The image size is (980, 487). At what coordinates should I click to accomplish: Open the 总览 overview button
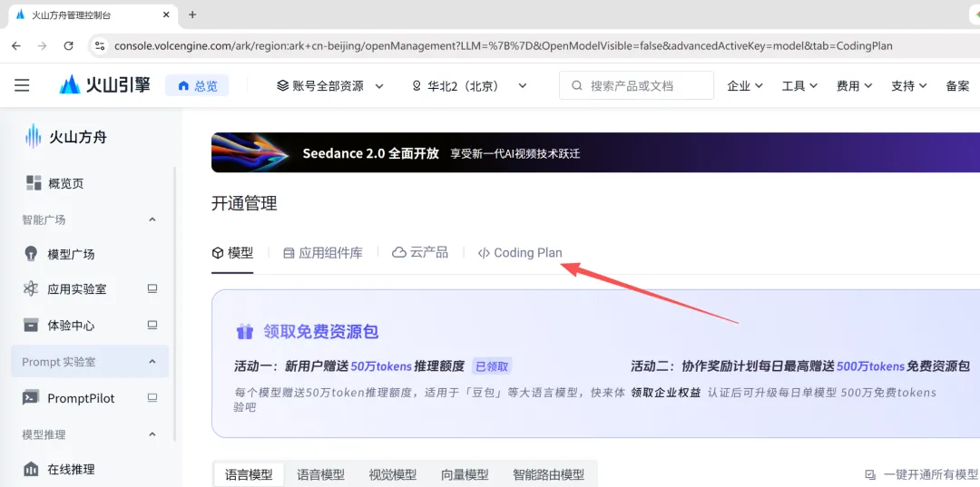click(x=197, y=85)
